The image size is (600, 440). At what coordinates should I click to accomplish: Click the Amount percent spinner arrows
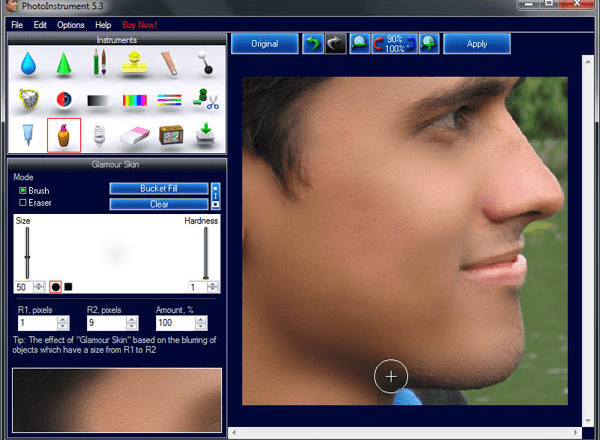tap(203, 323)
